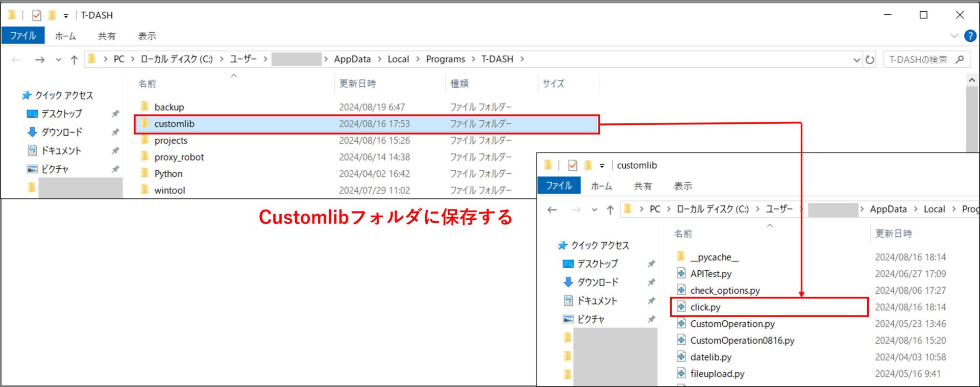This screenshot has height=387, width=980.
Task: Open the click.py file
Action: click(705, 307)
